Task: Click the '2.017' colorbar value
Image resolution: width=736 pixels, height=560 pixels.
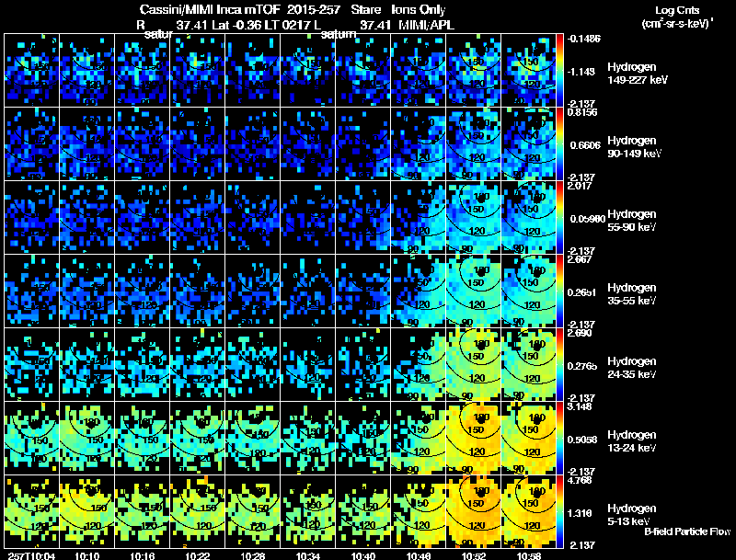Action: tap(580, 186)
